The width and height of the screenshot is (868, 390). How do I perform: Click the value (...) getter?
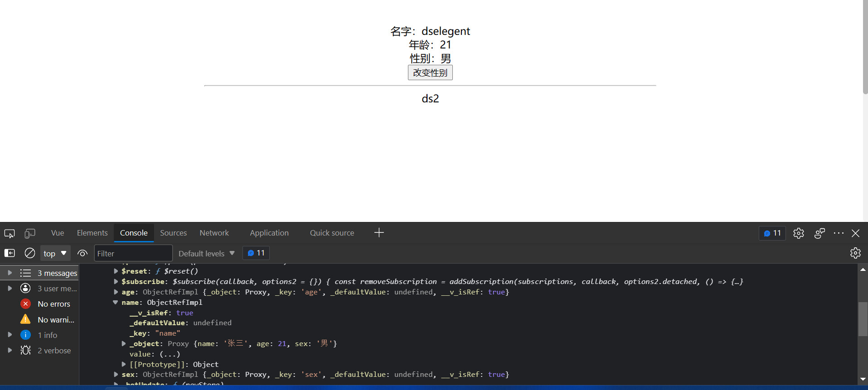pyautogui.click(x=170, y=354)
